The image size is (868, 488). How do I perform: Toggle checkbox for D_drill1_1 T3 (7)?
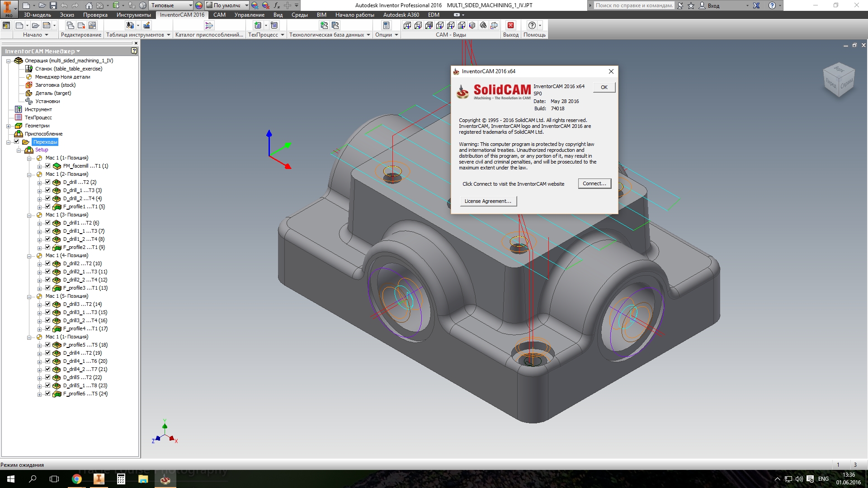tap(47, 231)
